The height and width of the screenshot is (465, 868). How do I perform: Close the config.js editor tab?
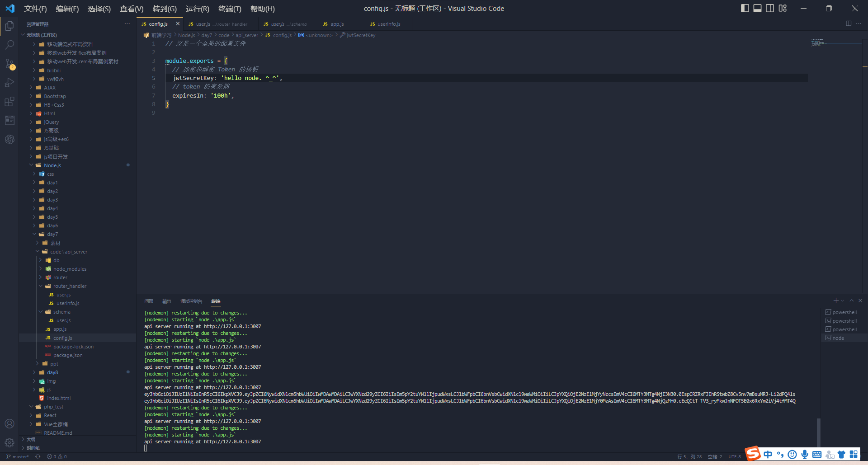pyautogui.click(x=178, y=23)
